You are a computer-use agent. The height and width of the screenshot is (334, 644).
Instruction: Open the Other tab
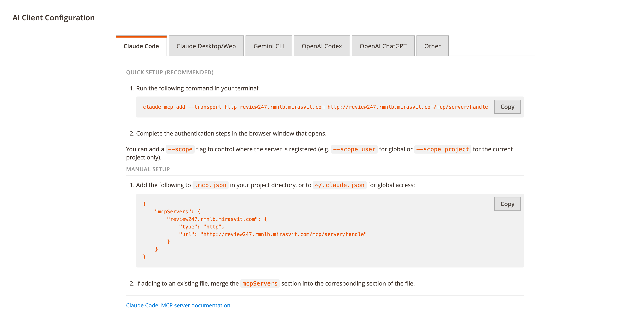pos(432,46)
